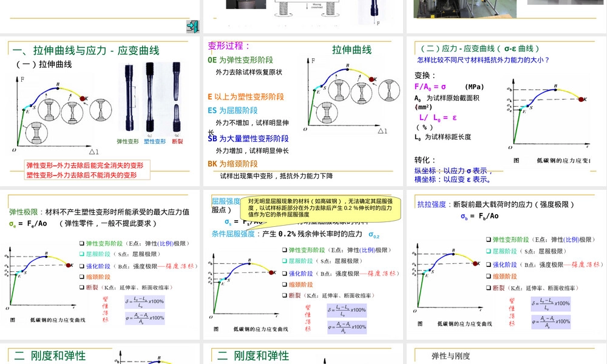Click the line 试样出现集中变形,抵抗外力能力下降

[x=276, y=176]
